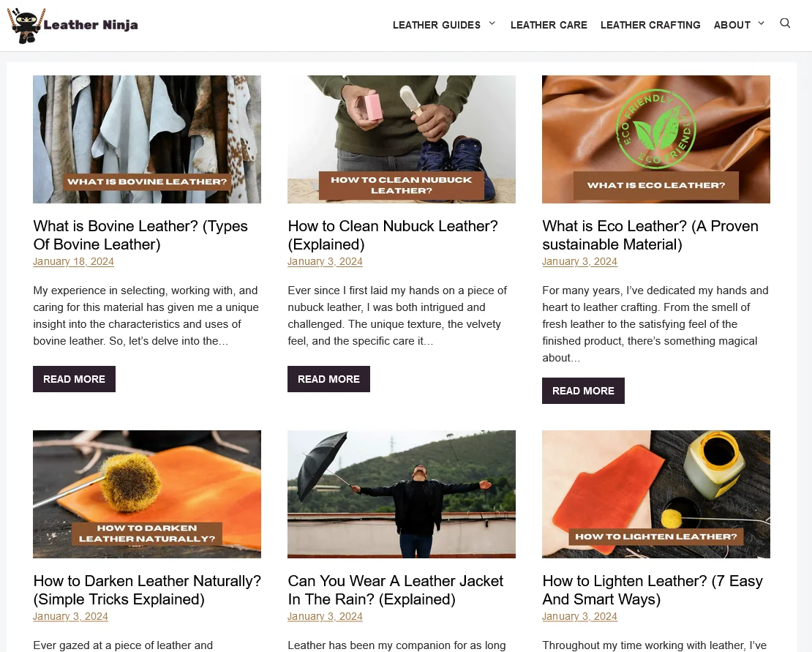Screen dimensions: 812x652
Task: Open the eco friendly leather thumbnail
Action: point(656,139)
